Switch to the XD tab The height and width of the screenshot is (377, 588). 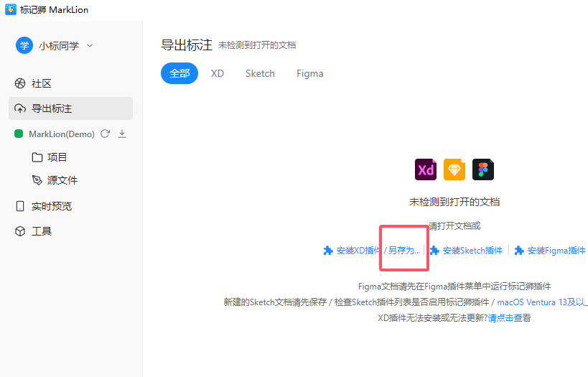pos(218,73)
